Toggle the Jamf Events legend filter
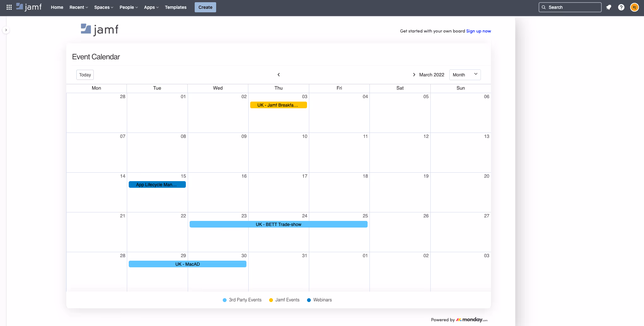Image resolution: width=644 pixels, height=326 pixels. tap(284, 300)
